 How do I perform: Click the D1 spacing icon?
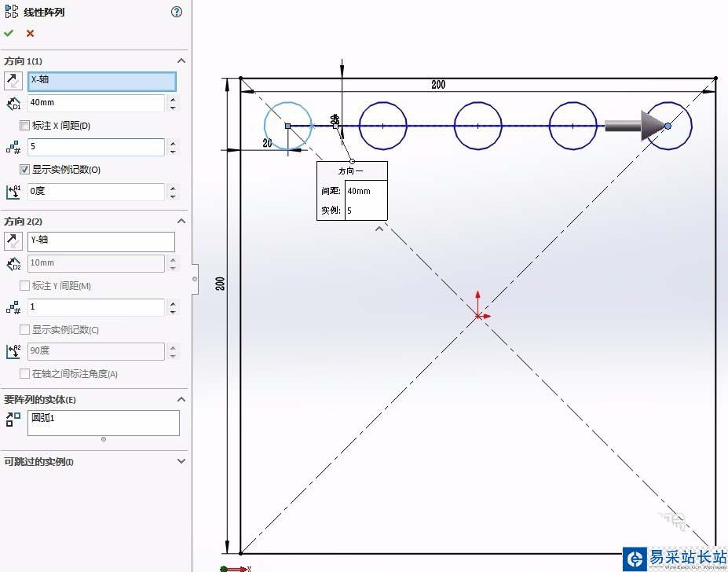[13, 104]
